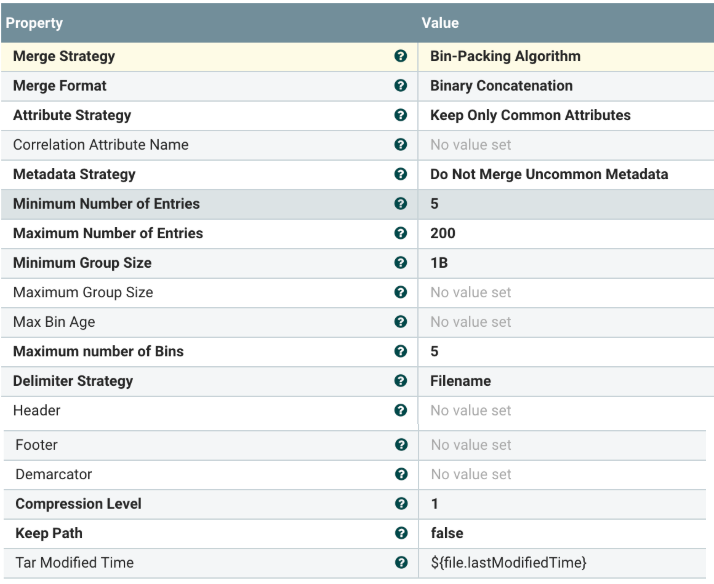Click the Metadata Strategy question mark icon

[400, 175]
